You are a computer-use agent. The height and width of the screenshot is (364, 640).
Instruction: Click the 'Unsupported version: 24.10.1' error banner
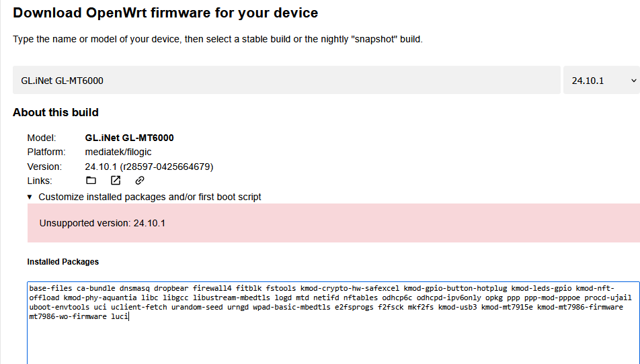333,223
